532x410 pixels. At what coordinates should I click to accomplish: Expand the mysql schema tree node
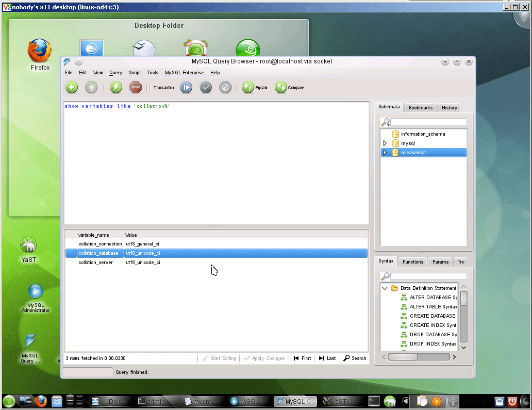(385, 143)
